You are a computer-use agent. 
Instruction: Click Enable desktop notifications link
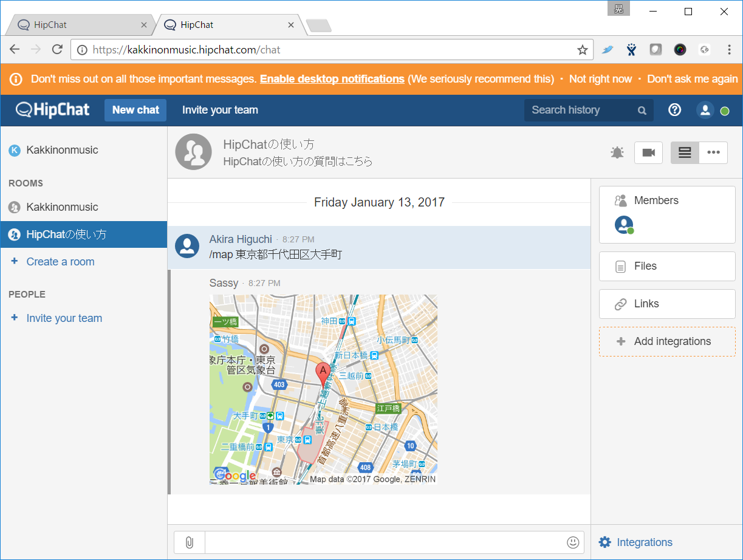332,79
